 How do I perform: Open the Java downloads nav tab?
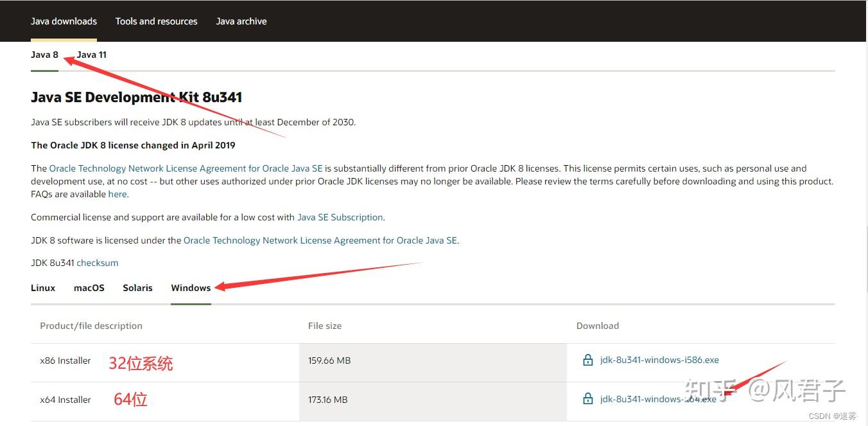pyautogui.click(x=64, y=21)
